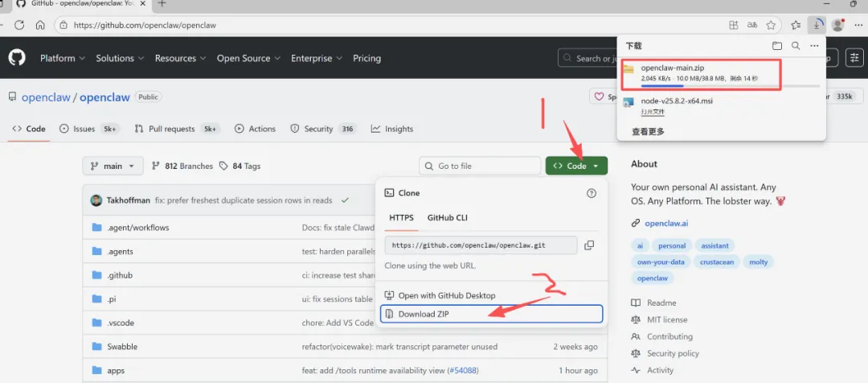Select the HTTPS clone tab
Viewport: 868px width, 383px height.
[x=401, y=218]
